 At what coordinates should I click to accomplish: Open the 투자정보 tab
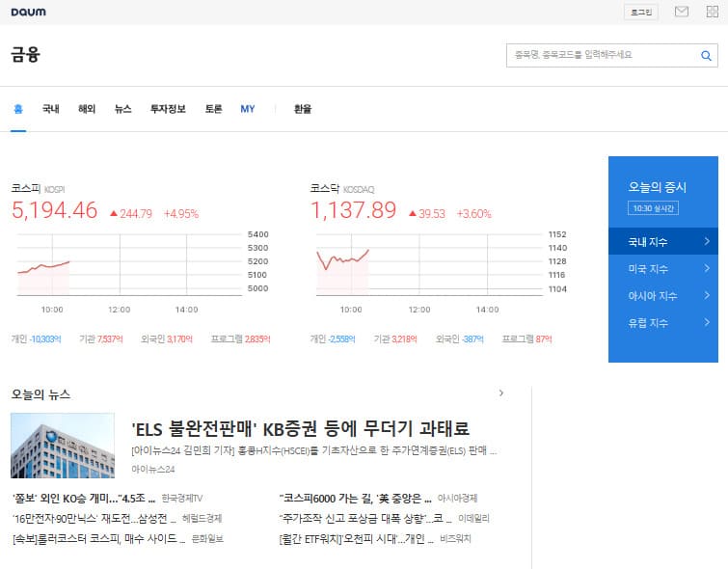(168, 109)
